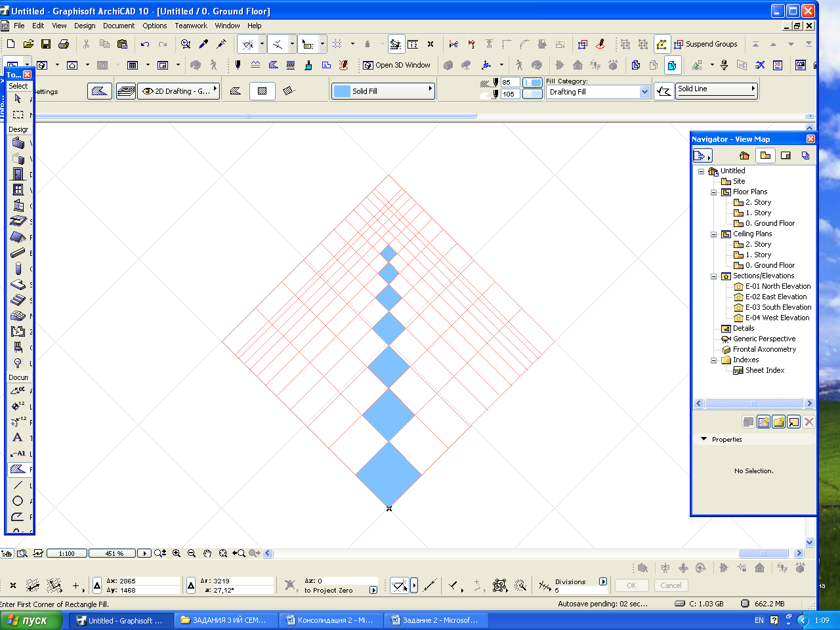Open the Help menu
The image size is (840, 630).
[x=255, y=26]
